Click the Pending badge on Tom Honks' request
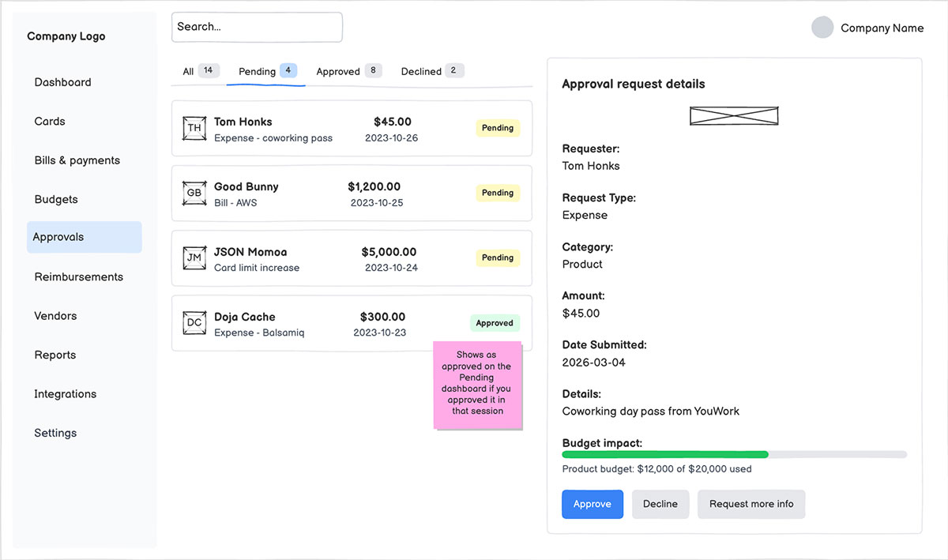The width and height of the screenshot is (948, 560). click(x=498, y=128)
